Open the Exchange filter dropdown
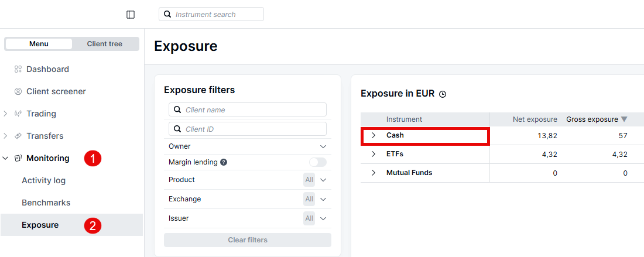 (323, 199)
